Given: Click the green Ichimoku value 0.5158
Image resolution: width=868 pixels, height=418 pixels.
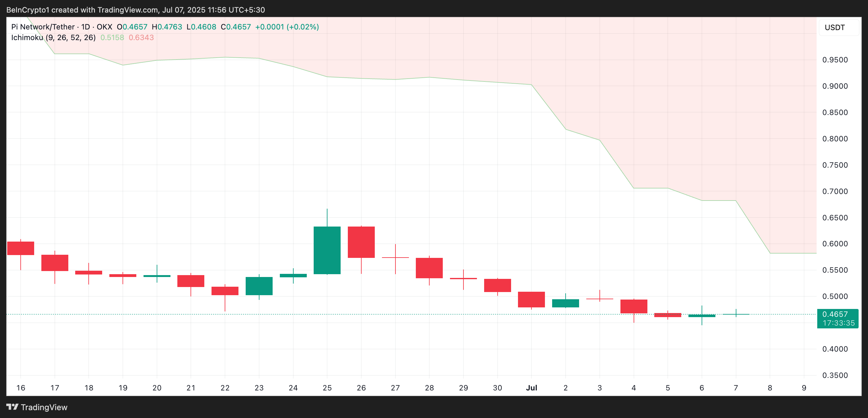Looking at the screenshot, I should pyautogui.click(x=112, y=37).
